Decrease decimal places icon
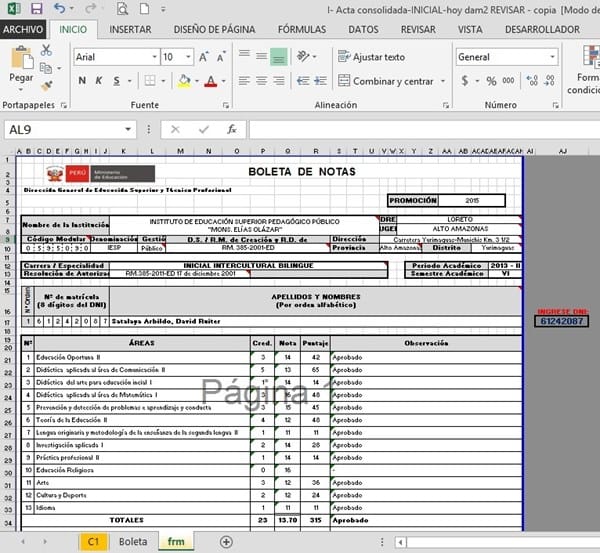The image size is (600, 553). [x=549, y=81]
